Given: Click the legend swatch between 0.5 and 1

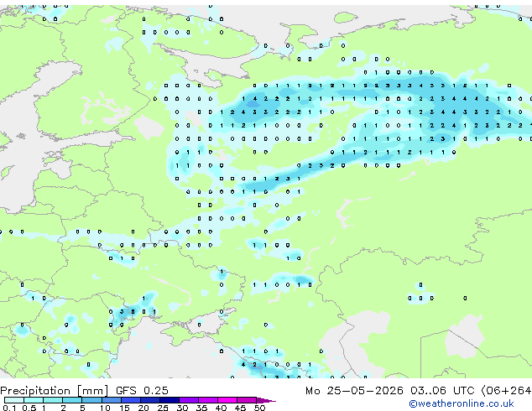Looking at the screenshot, I should [x=34, y=400].
